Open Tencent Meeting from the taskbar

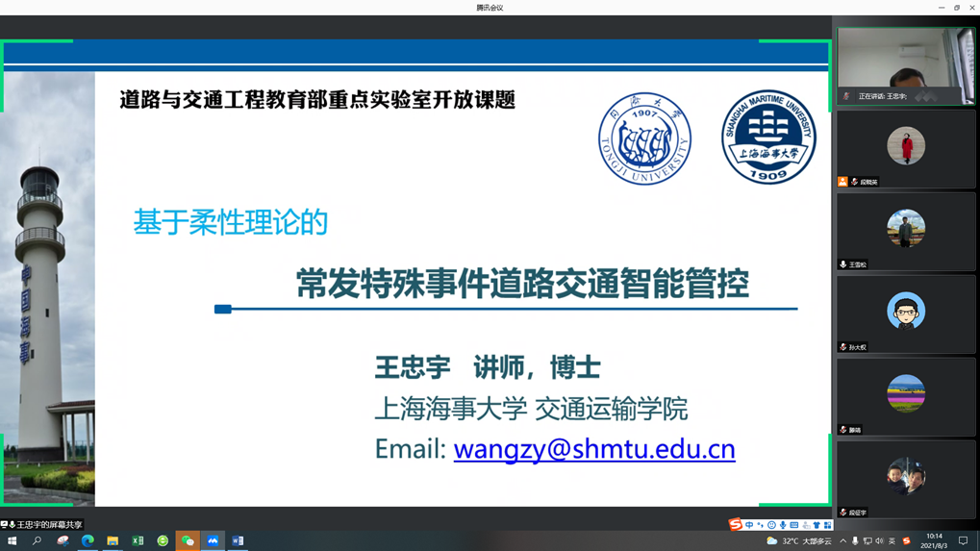point(213,541)
